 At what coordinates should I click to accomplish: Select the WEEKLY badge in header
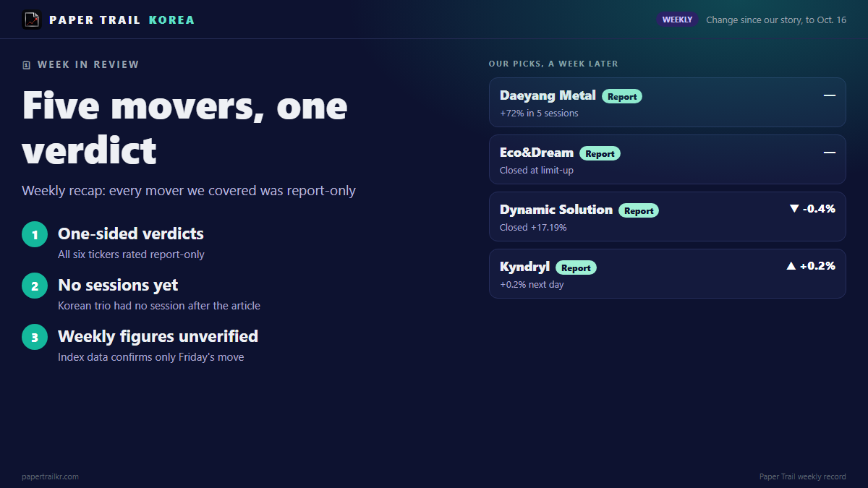(677, 20)
